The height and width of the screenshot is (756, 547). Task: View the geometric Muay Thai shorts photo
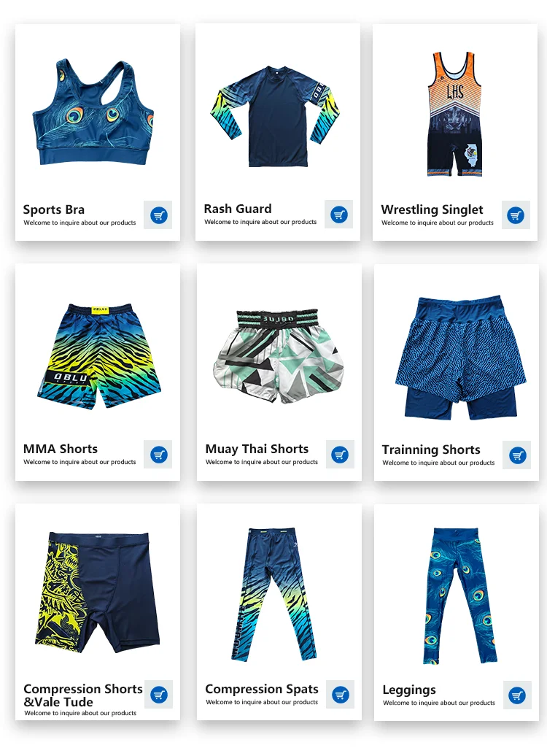click(x=278, y=356)
